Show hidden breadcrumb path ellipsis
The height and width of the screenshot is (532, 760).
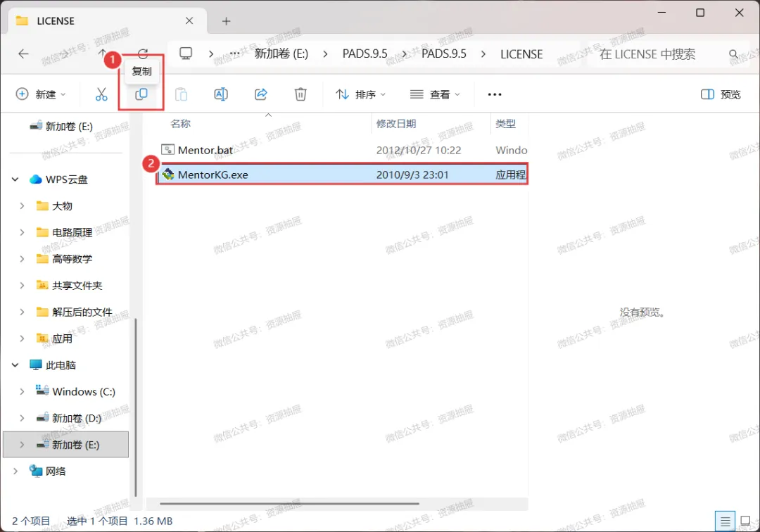pyautogui.click(x=234, y=53)
